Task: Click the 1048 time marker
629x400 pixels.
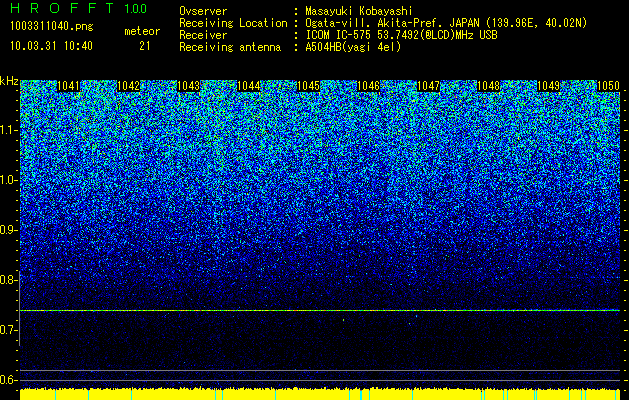Action: coord(489,86)
